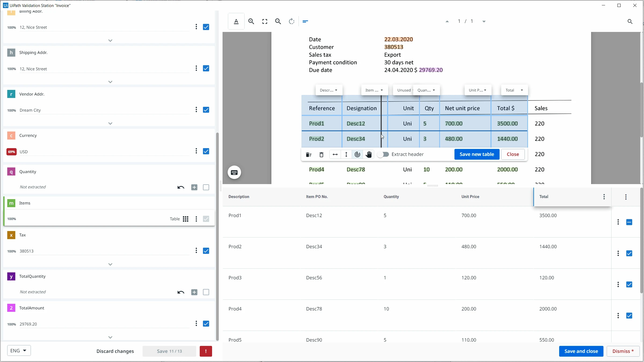Rotate the document with the rotate icon

coord(292,21)
